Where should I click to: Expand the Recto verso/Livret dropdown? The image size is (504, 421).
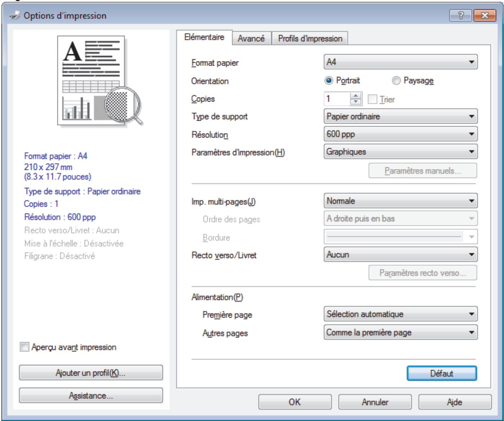pyautogui.click(x=401, y=254)
